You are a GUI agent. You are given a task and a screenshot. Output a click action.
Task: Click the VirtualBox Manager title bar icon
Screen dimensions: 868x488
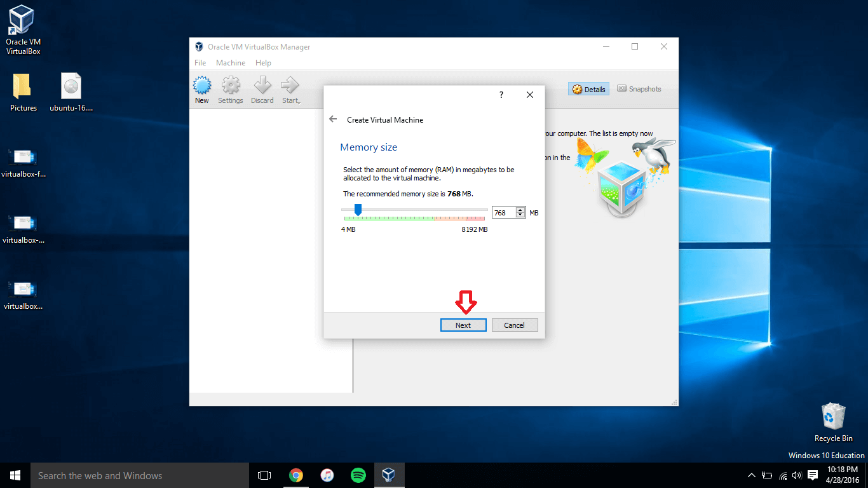[199, 47]
